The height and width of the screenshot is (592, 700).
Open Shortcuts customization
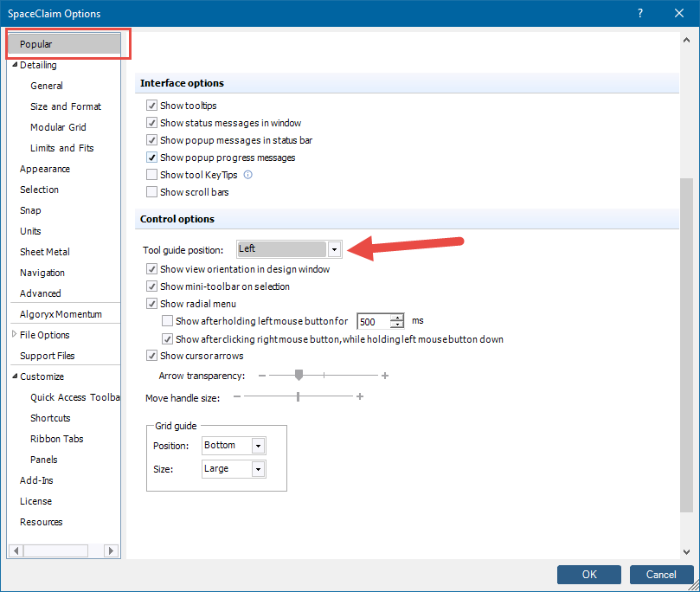click(x=50, y=418)
